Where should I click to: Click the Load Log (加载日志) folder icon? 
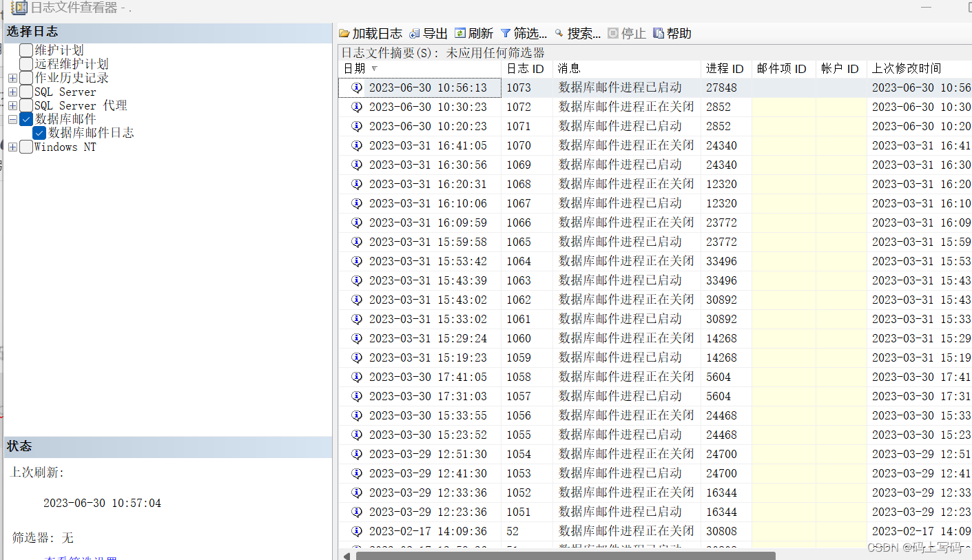[344, 34]
